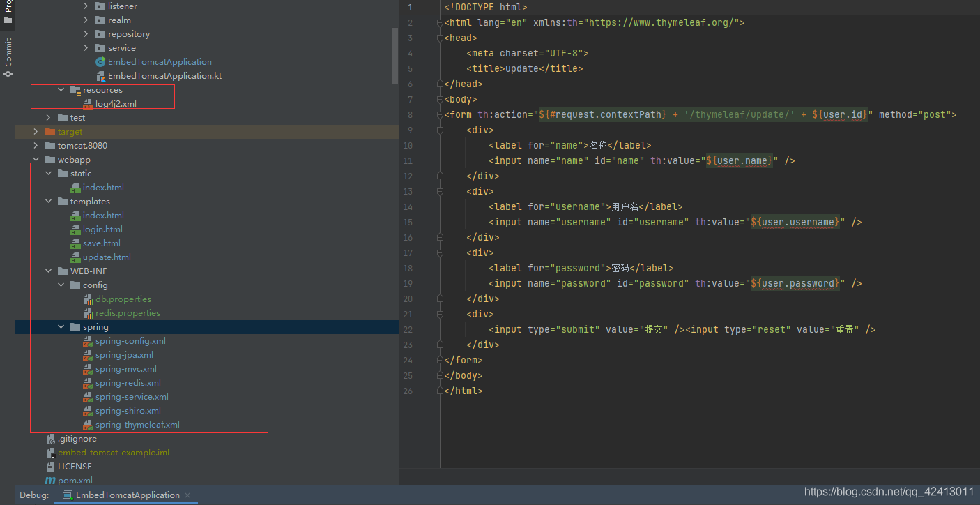Click the xmlns:th thymeleaf URL in html tag
Screen dimensions: 980x505
point(666,22)
